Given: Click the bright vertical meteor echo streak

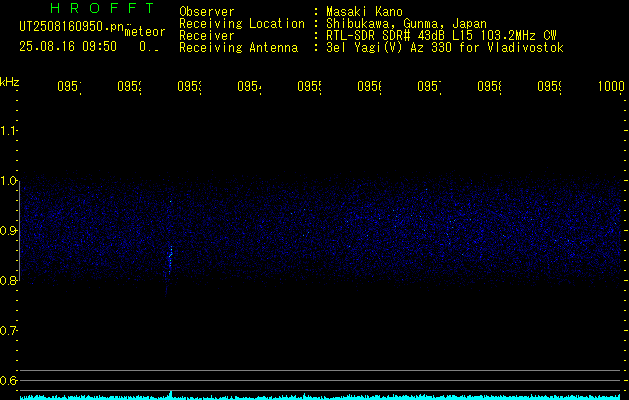Looking at the screenshot, I should [170, 261].
